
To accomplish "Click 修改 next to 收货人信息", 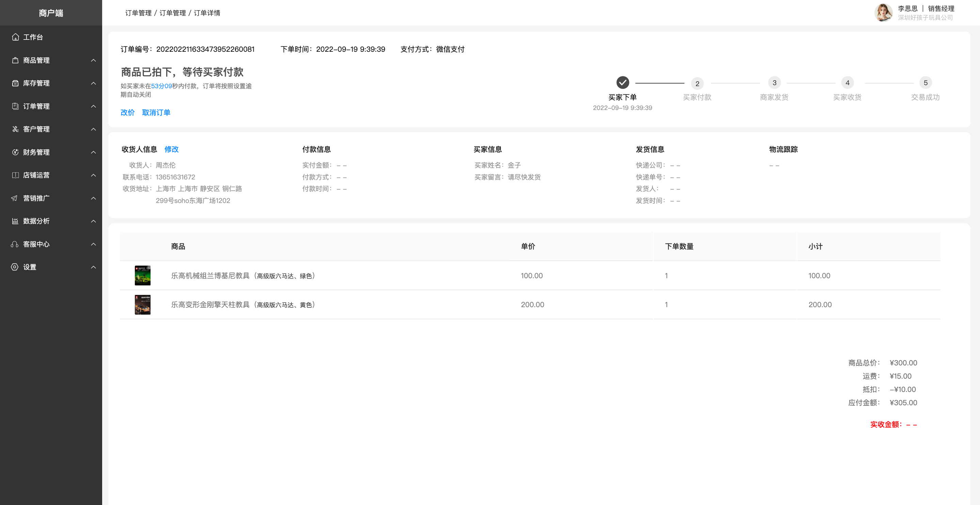I will [171, 149].
